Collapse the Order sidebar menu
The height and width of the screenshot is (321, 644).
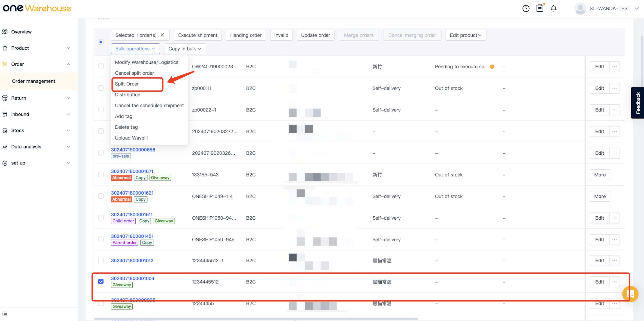click(x=68, y=64)
